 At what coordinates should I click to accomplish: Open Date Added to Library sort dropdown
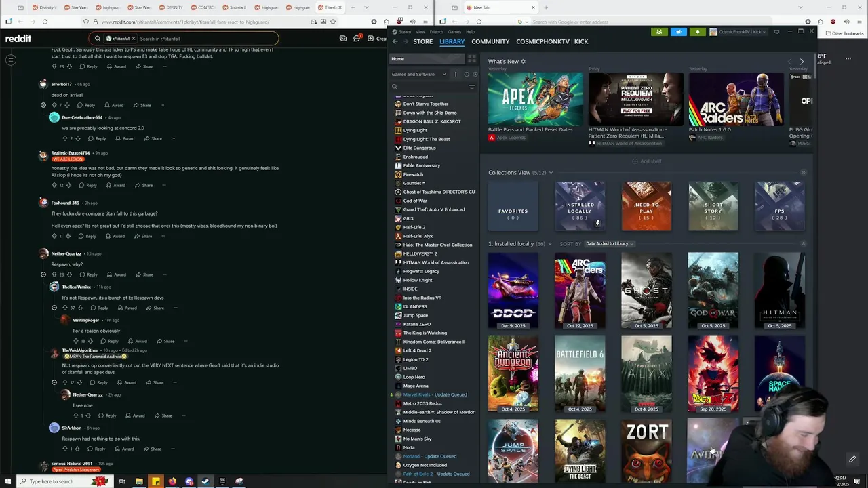[x=610, y=243]
